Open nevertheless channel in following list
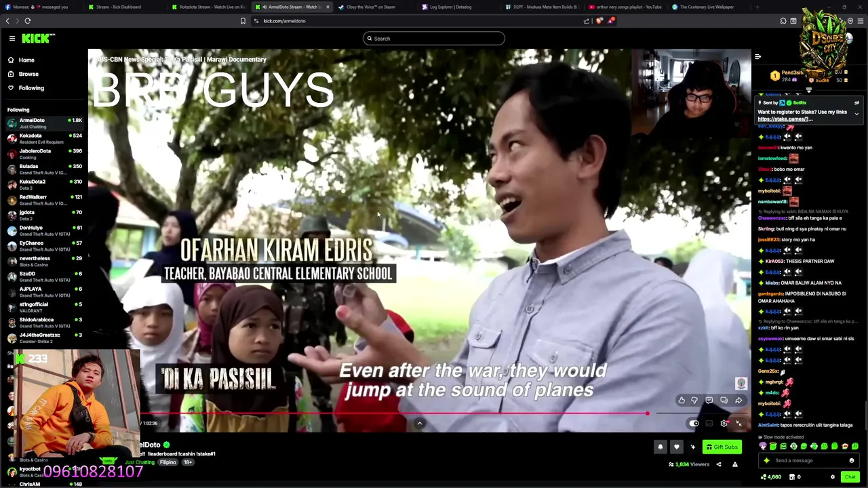This screenshot has width=868, height=488. click(x=44, y=261)
